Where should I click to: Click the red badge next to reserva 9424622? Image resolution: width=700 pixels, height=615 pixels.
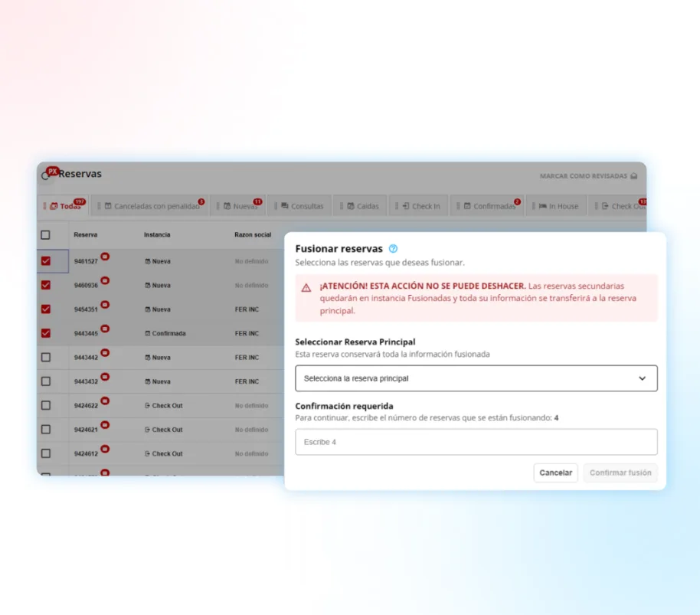105,401
